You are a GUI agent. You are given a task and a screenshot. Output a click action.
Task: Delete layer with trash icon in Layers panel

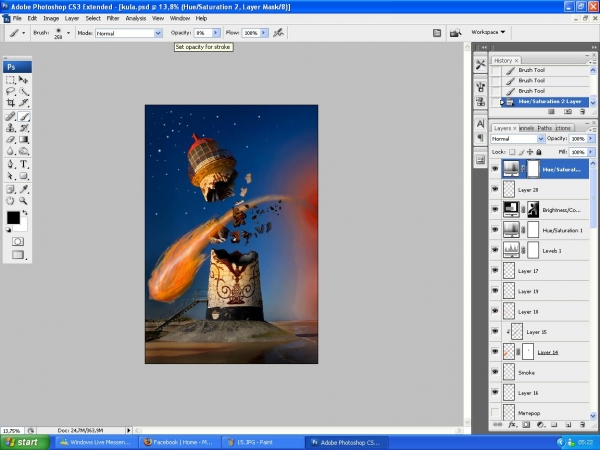pos(582,424)
